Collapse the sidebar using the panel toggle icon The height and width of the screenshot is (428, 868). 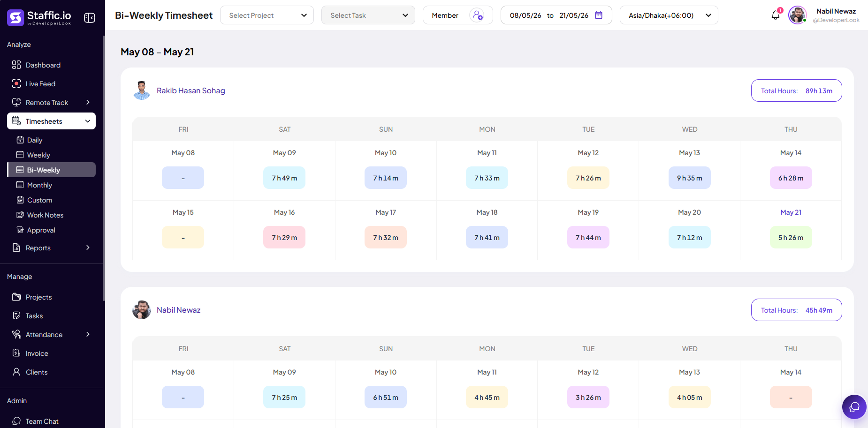[90, 18]
